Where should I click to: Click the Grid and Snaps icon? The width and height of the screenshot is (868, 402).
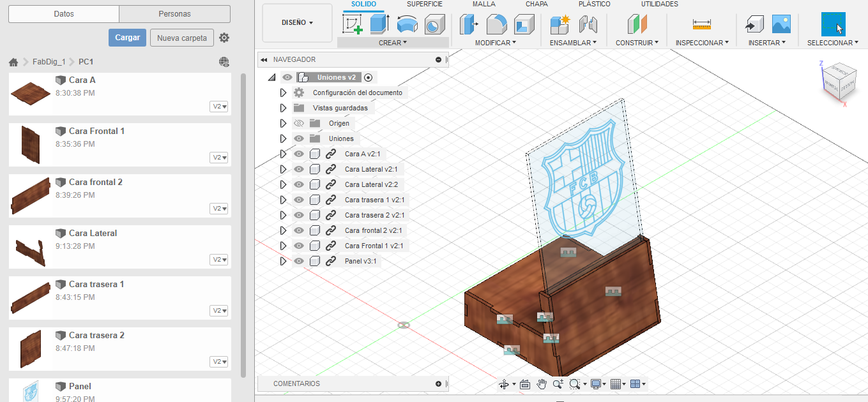616,384
